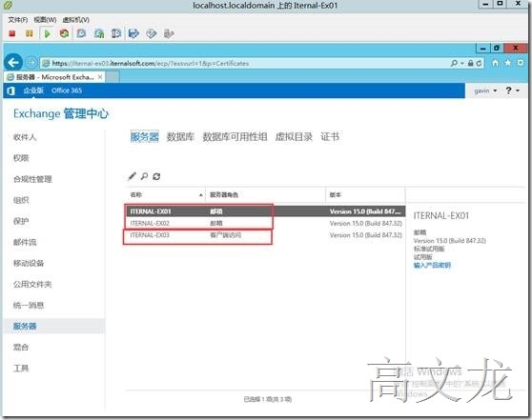Click the browser back arrow button
Screen dimensions: 532x420
[13, 63]
